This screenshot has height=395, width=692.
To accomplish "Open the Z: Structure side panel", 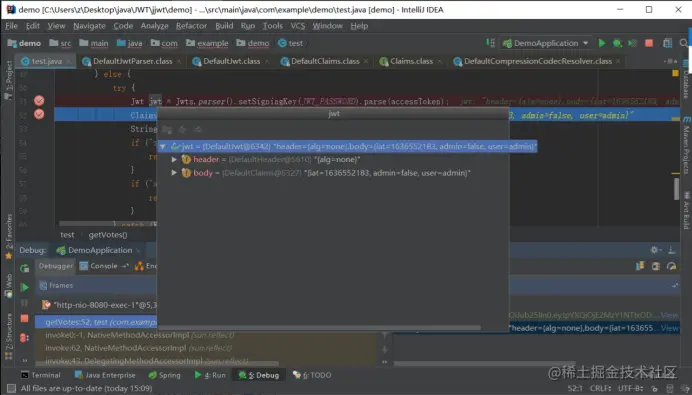I will (8, 337).
